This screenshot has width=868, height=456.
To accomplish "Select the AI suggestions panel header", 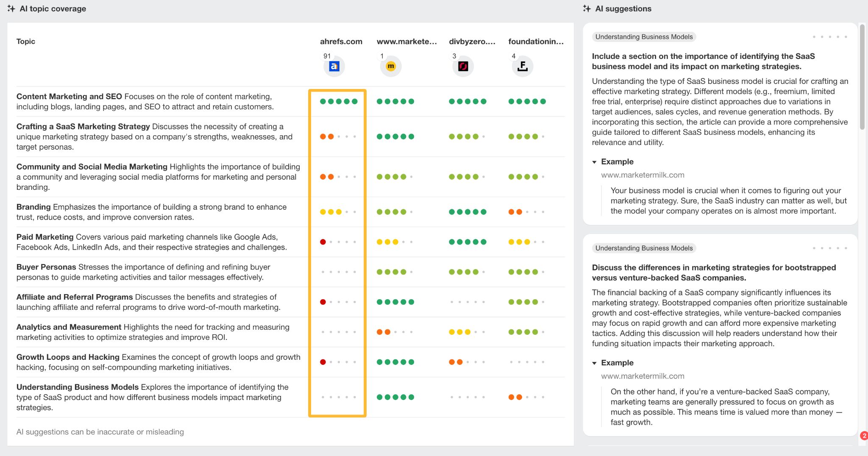I will click(623, 8).
